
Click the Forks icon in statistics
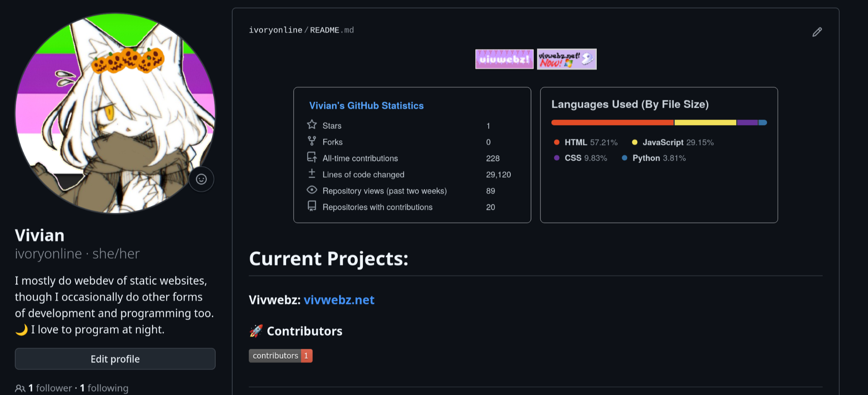[312, 141]
